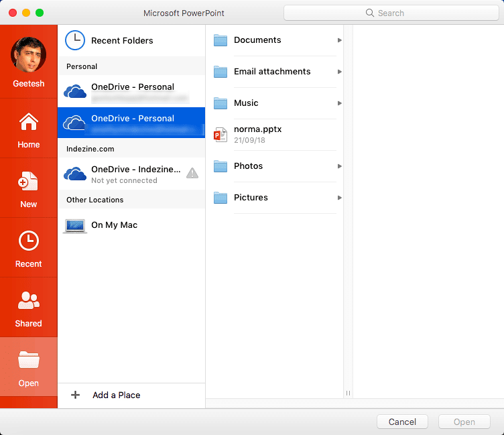This screenshot has height=435, width=504.
Task: Expand the Documents folder arrow
Action: (x=340, y=40)
